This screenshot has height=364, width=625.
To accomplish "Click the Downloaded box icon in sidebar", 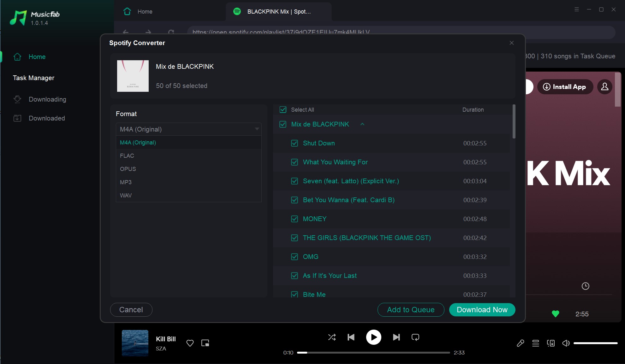I will 17,118.
